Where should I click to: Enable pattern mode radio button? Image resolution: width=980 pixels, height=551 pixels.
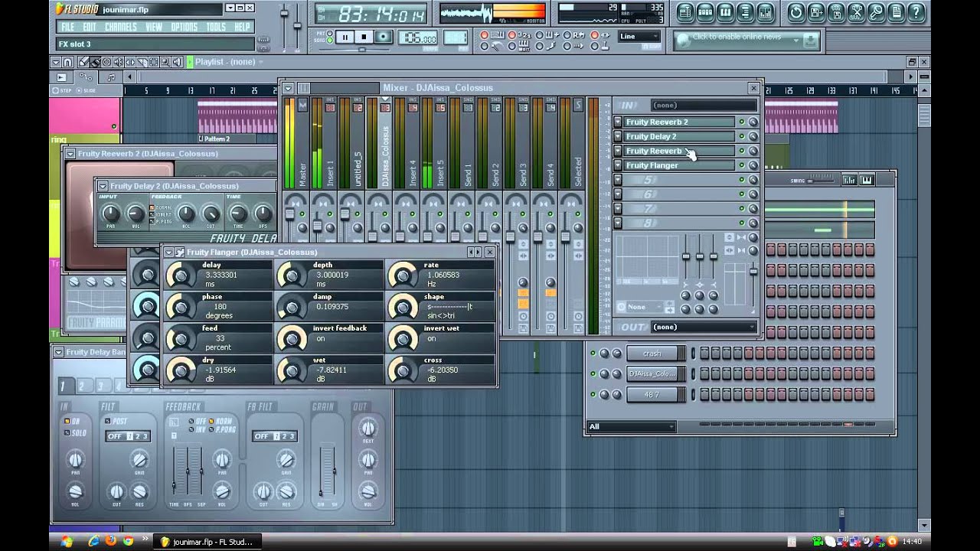pyautogui.click(x=330, y=33)
